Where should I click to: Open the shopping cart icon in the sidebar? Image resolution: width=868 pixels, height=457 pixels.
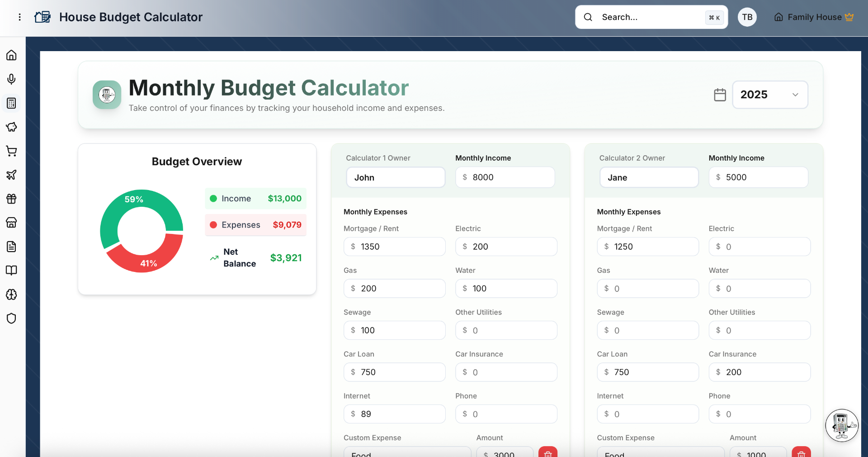11,151
